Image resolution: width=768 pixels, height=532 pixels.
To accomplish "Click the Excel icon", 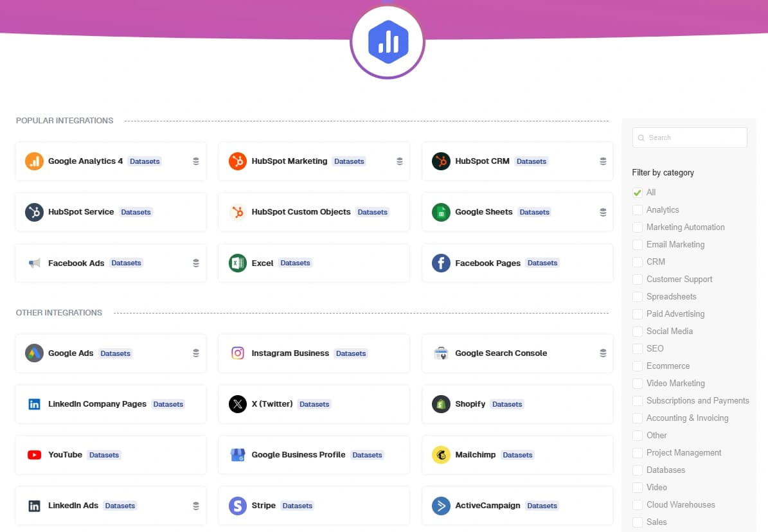I will pyautogui.click(x=238, y=263).
